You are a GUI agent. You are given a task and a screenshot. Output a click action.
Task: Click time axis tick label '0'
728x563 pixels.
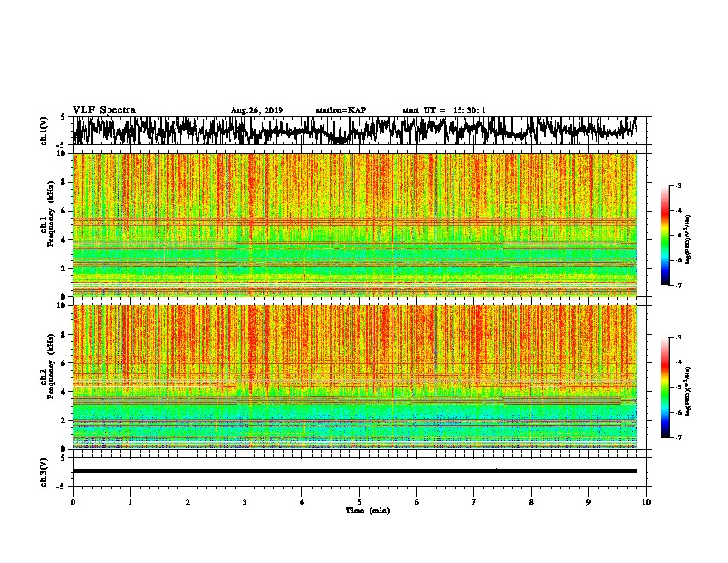[73, 502]
